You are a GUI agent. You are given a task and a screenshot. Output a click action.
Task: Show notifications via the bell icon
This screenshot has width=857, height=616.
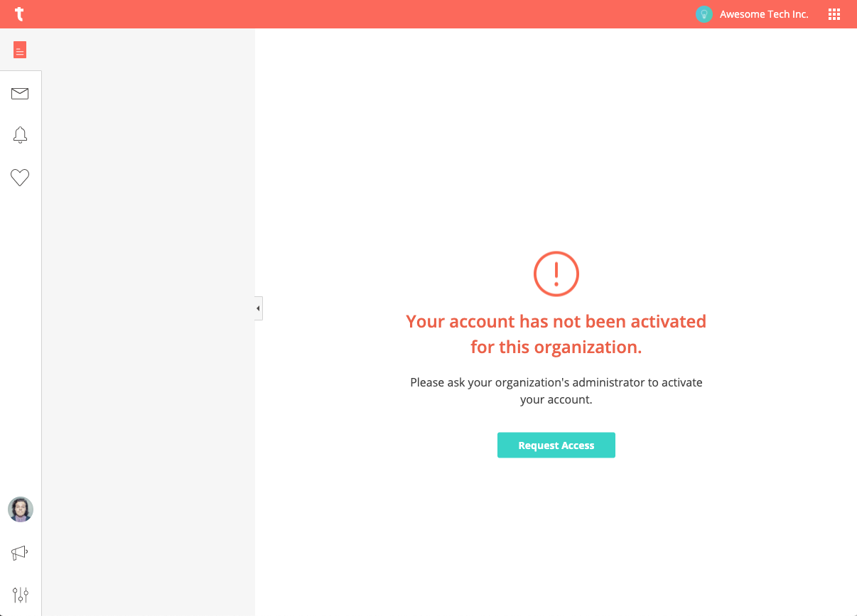click(x=20, y=135)
